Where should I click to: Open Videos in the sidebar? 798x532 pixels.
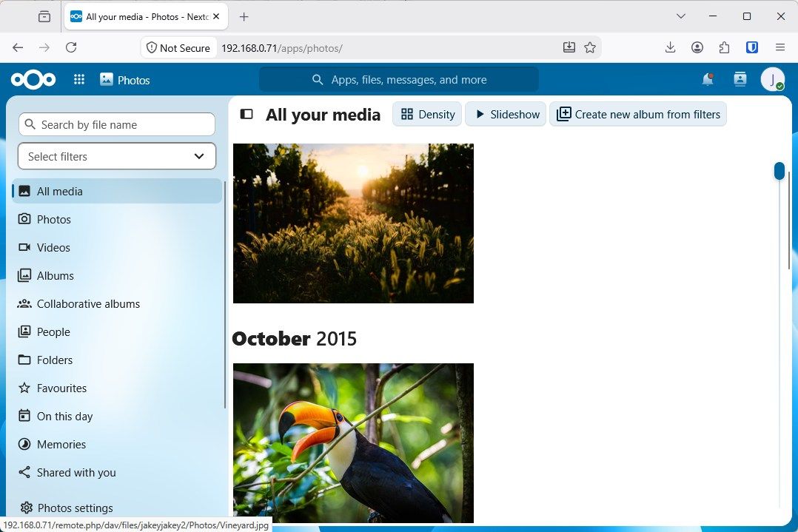[117, 247]
